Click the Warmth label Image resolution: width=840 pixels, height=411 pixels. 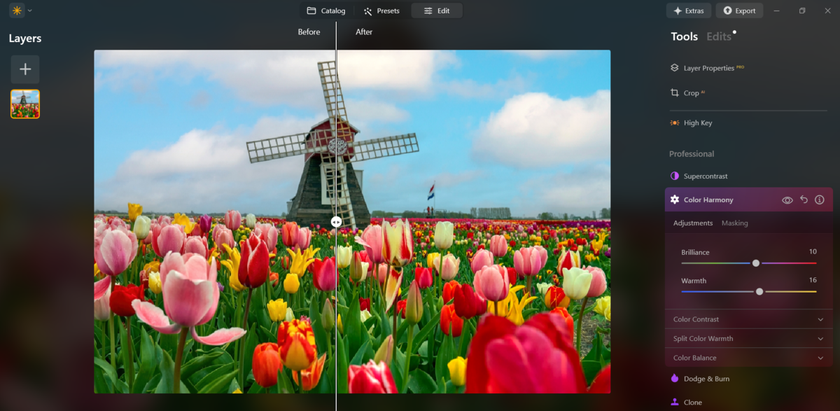point(694,280)
